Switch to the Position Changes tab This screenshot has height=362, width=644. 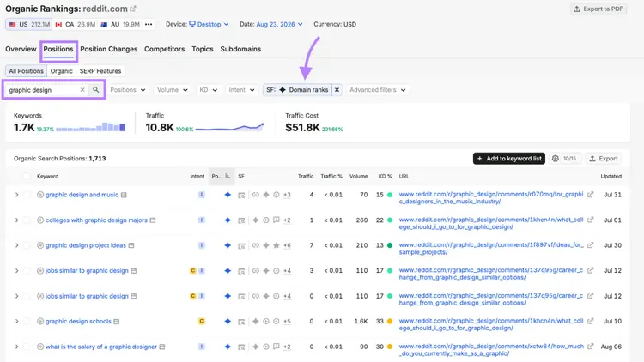[x=109, y=49]
